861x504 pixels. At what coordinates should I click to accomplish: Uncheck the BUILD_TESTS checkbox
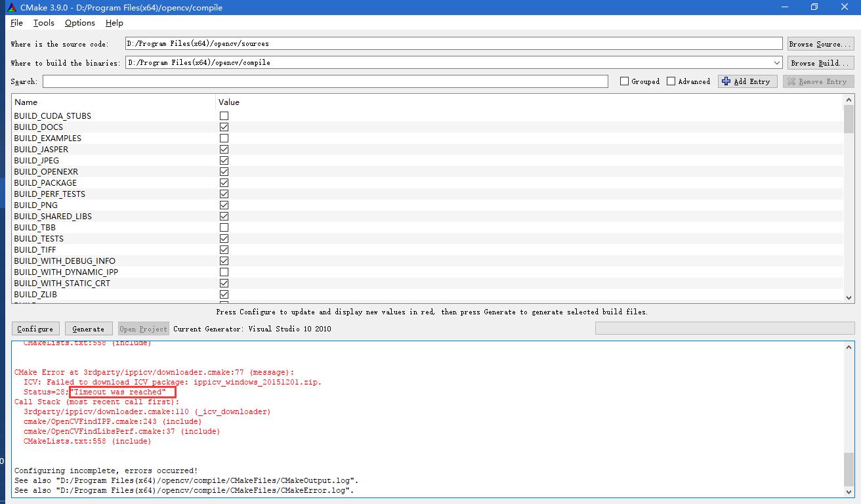[224, 238]
